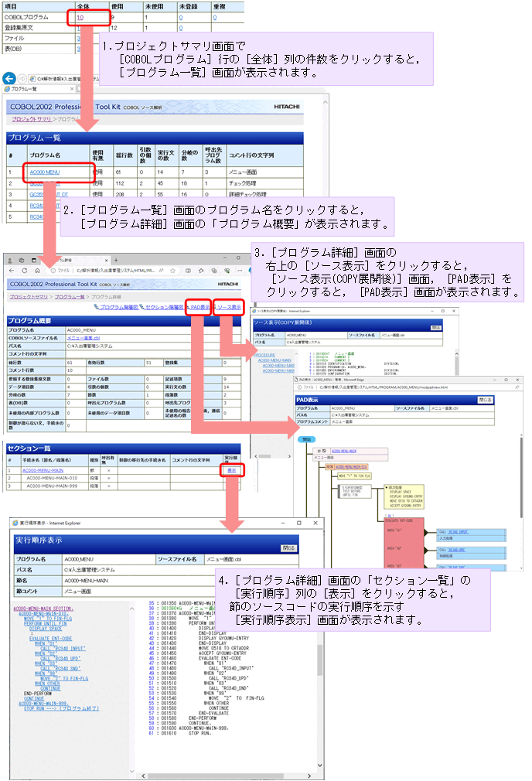The height and width of the screenshot is (781, 532).
Task: Click 閉じる button in PAD表示 window
Action: 485,400
